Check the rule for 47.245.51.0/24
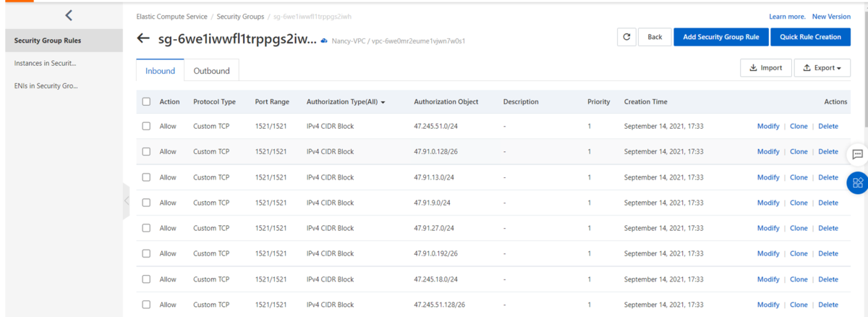868x317 pixels. point(146,126)
